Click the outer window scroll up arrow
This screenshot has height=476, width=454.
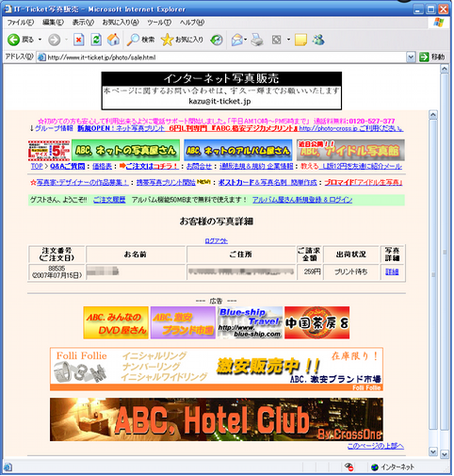tap(445, 69)
